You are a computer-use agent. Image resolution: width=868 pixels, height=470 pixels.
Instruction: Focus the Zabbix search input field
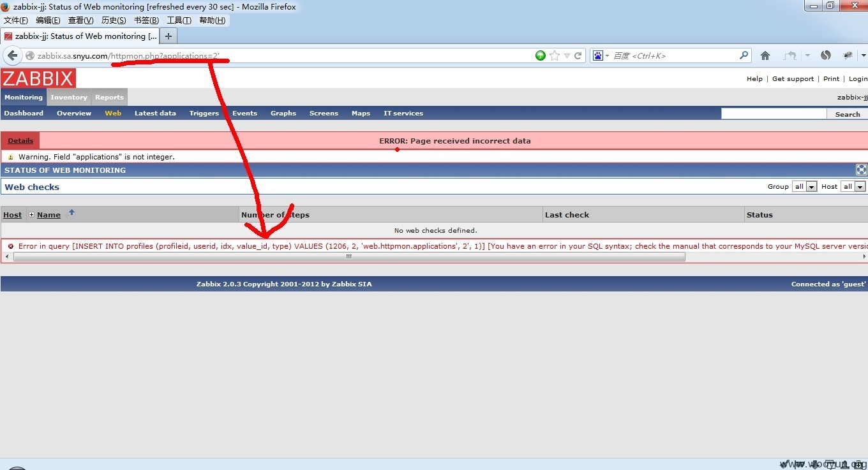[x=774, y=114]
